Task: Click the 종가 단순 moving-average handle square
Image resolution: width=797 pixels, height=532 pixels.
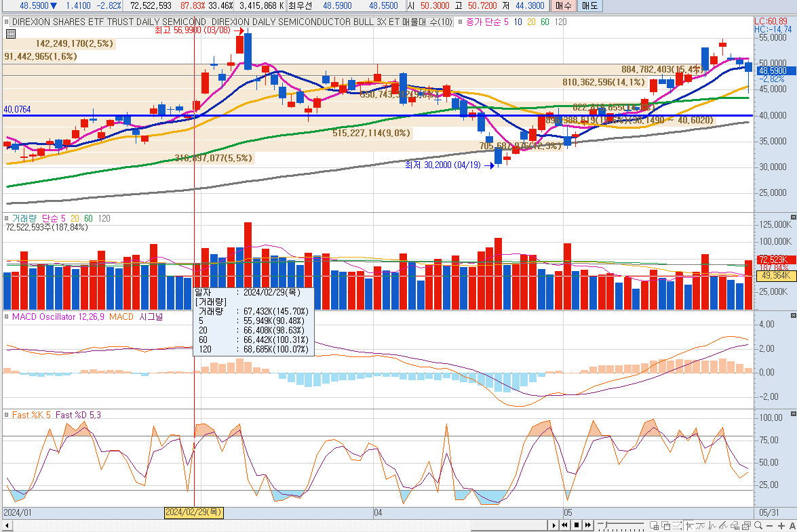Action: point(461,22)
